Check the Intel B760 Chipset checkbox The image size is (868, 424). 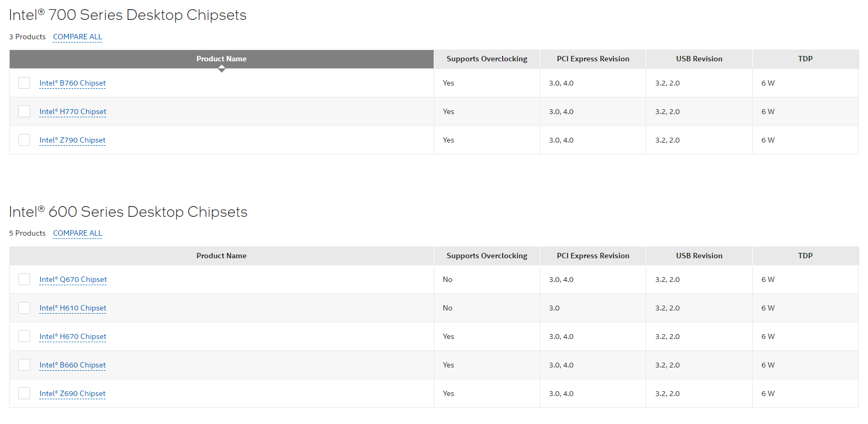coord(24,83)
